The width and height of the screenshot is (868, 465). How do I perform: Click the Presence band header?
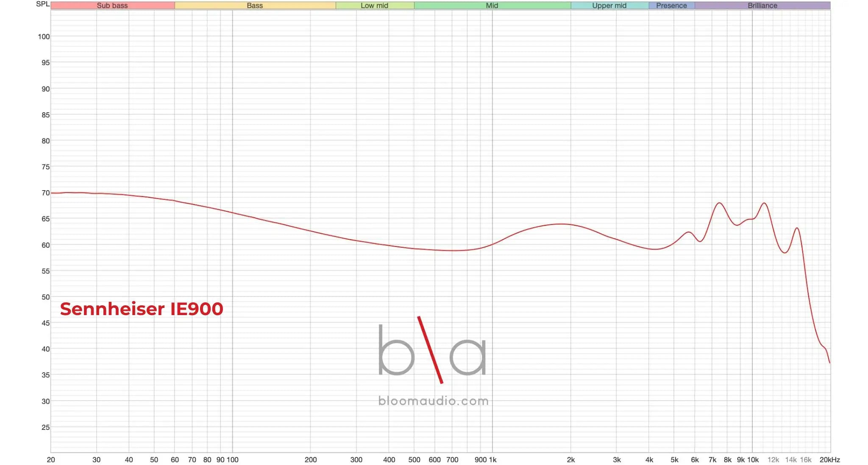(x=671, y=6)
